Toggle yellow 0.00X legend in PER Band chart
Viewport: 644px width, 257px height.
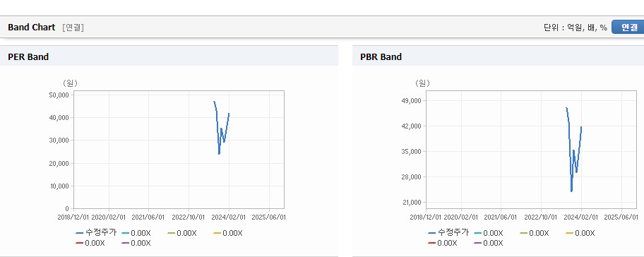228,233
